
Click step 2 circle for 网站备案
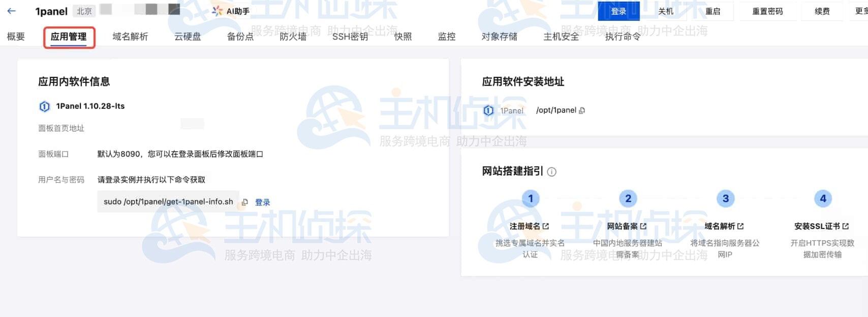[x=628, y=198]
